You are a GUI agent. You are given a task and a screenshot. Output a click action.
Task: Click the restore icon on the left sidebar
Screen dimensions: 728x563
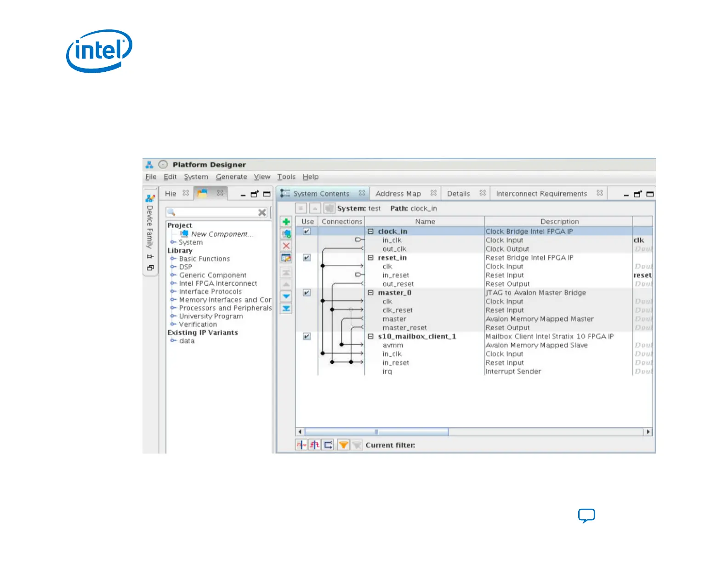point(150,268)
